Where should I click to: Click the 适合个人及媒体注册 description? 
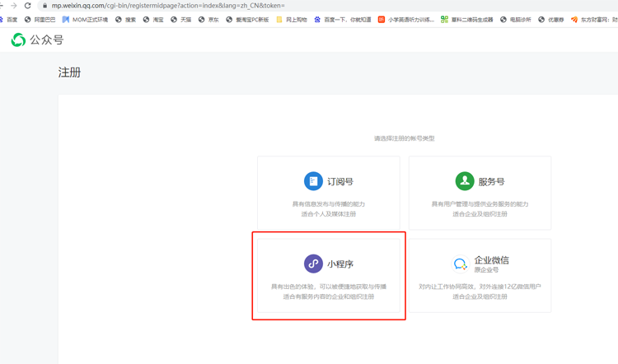[x=329, y=214]
